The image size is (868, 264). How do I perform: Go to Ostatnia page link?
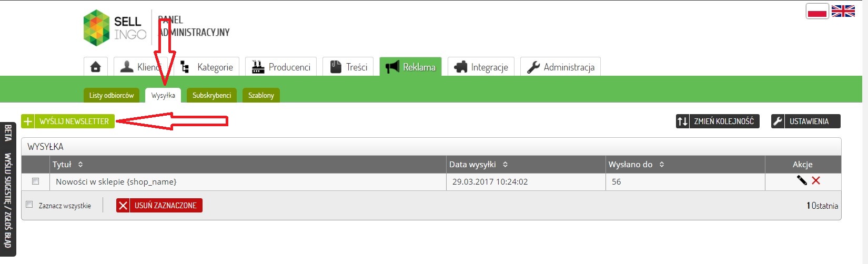point(824,206)
